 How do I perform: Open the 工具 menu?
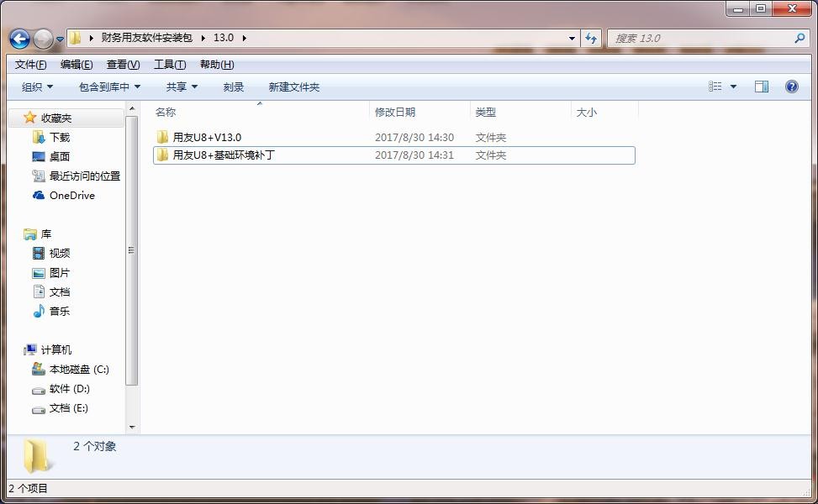point(168,64)
